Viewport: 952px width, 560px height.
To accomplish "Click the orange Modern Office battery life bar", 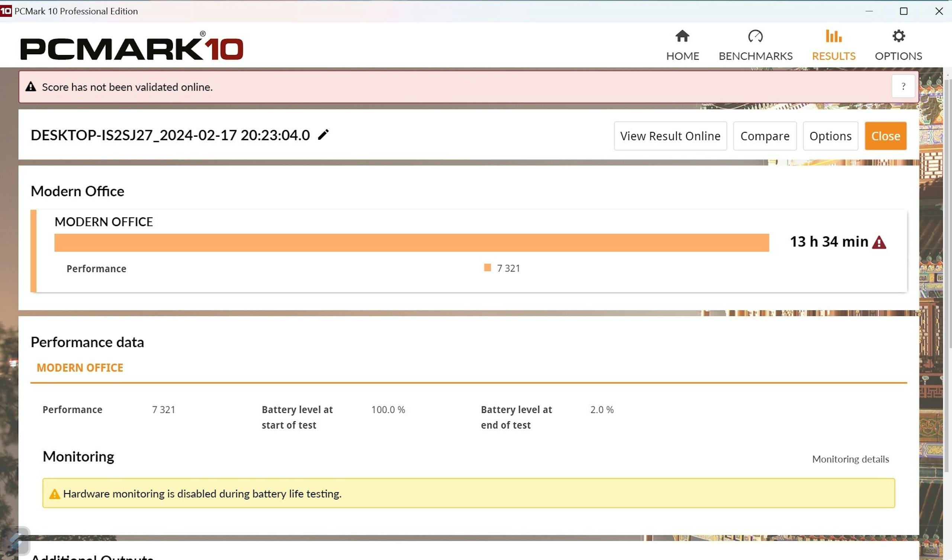I will tap(411, 242).
